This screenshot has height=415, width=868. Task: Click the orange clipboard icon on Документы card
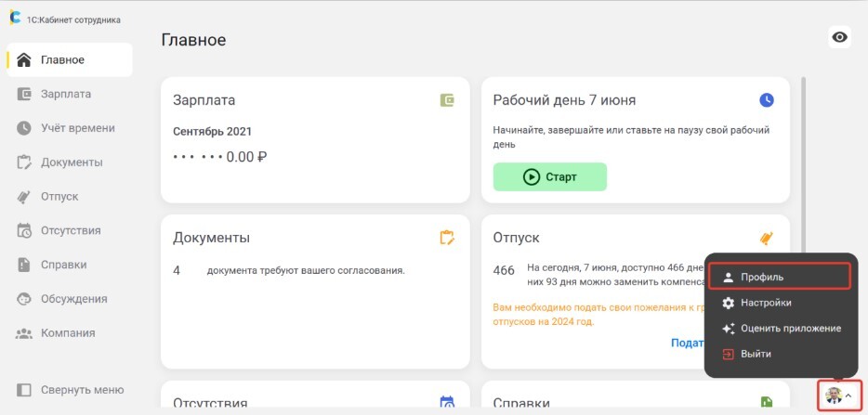tap(447, 238)
